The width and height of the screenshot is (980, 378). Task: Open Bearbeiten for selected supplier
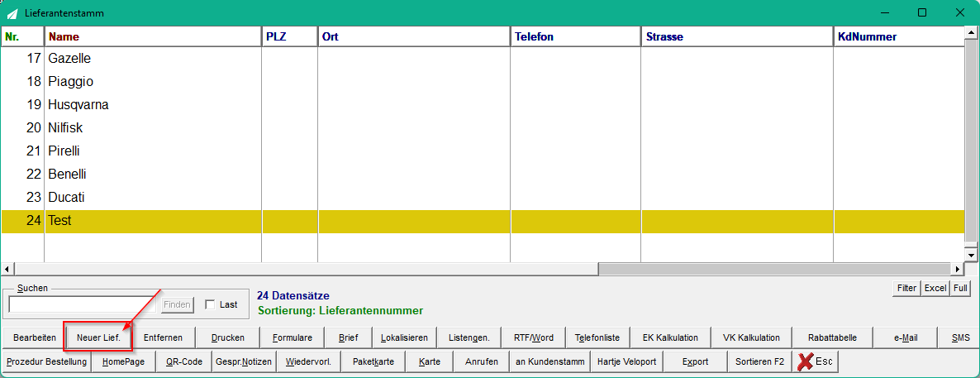point(35,337)
